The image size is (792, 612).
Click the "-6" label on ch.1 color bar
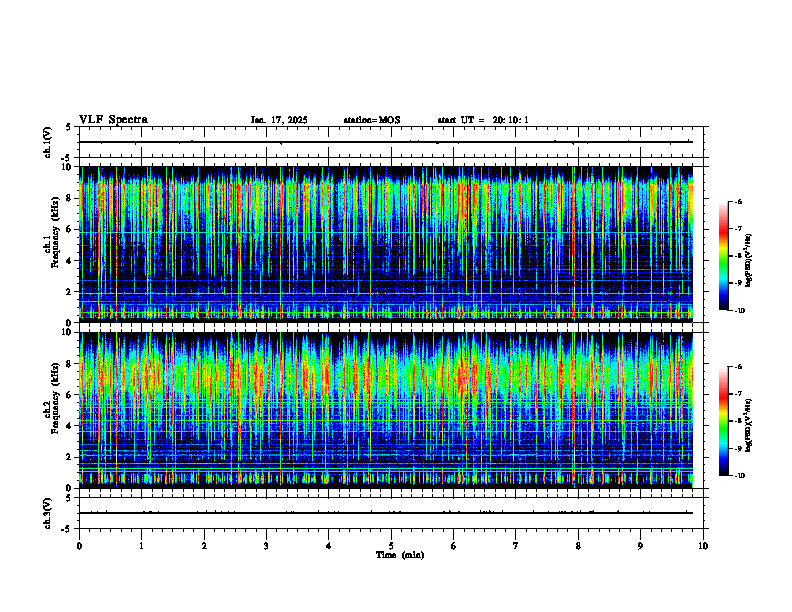click(x=738, y=202)
